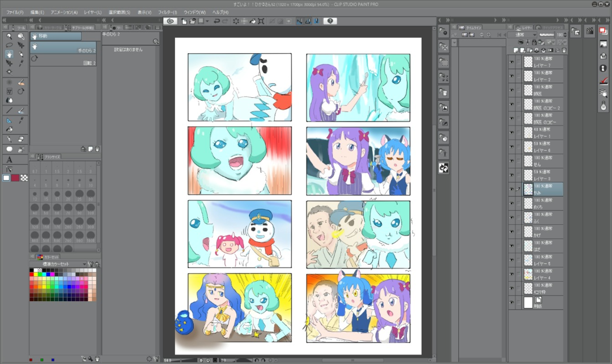Click the help question mark icon
This screenshot has height=364, width=612.
point(330,21)
